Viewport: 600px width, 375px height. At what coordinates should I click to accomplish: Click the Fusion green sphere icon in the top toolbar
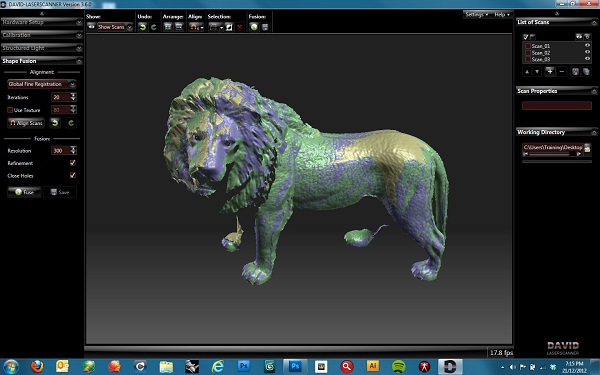click(254, 27)
